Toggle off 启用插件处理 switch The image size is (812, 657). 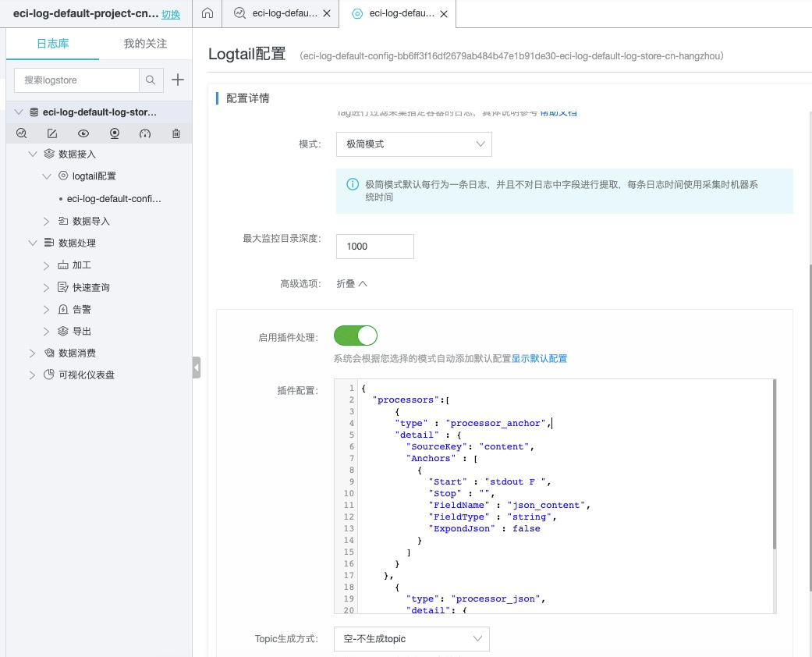[356, 336]
